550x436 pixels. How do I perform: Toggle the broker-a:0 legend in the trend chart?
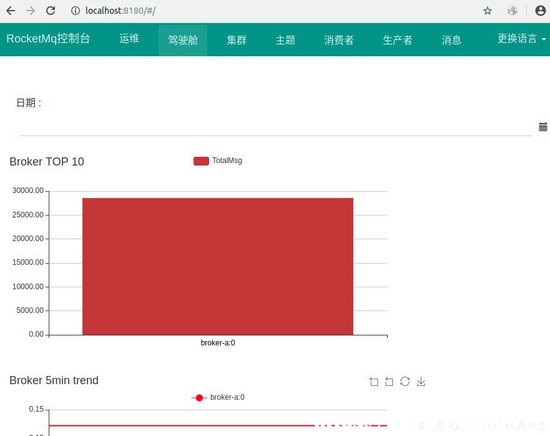click(218, 397)
